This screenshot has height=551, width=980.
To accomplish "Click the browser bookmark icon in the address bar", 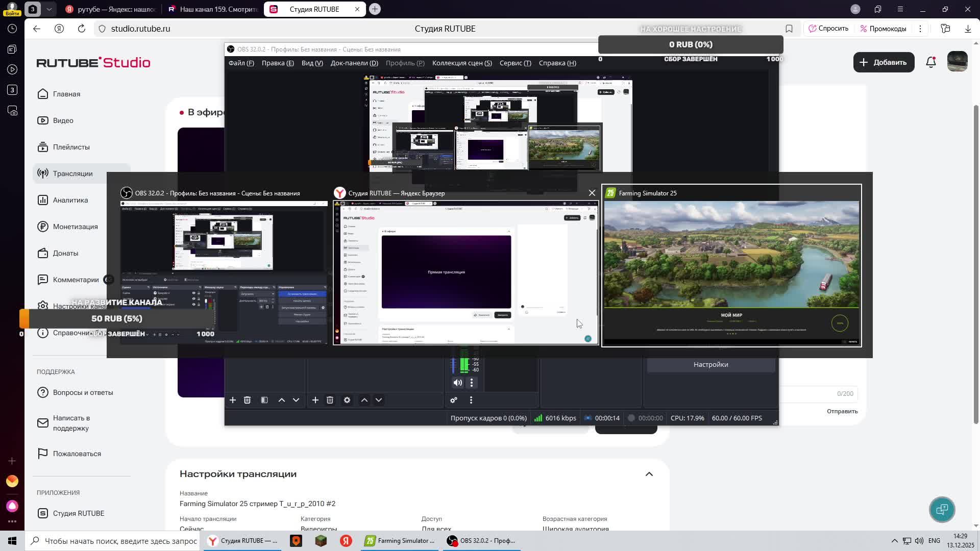I will tap(789, 29).
